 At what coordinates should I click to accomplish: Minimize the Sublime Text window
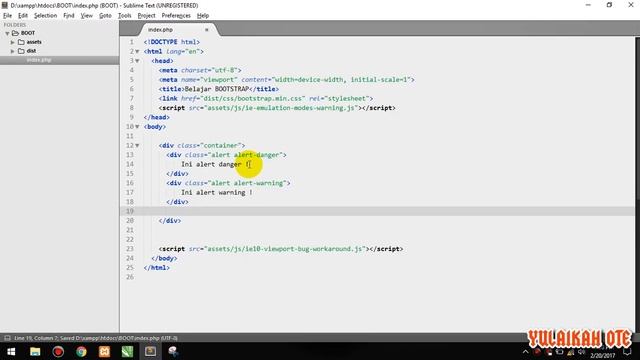pyautogui.click(x=588, y=5)
